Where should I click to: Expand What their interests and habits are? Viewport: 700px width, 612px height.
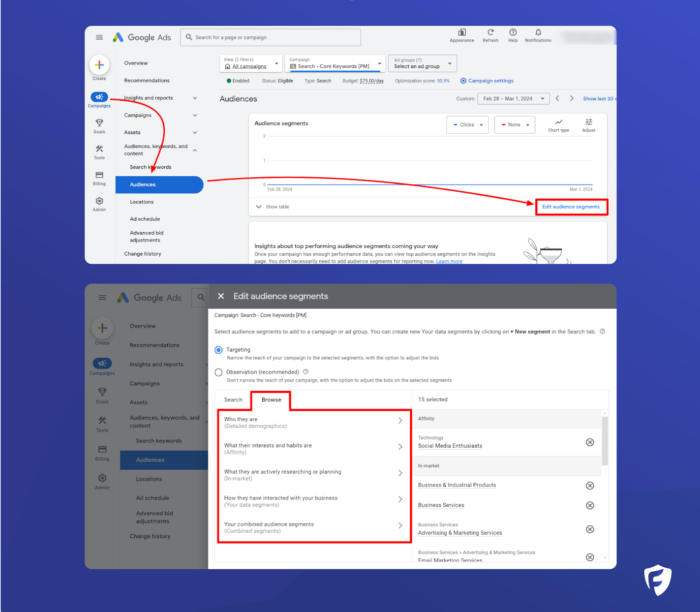pyautogui.click(x=314, y=449)
